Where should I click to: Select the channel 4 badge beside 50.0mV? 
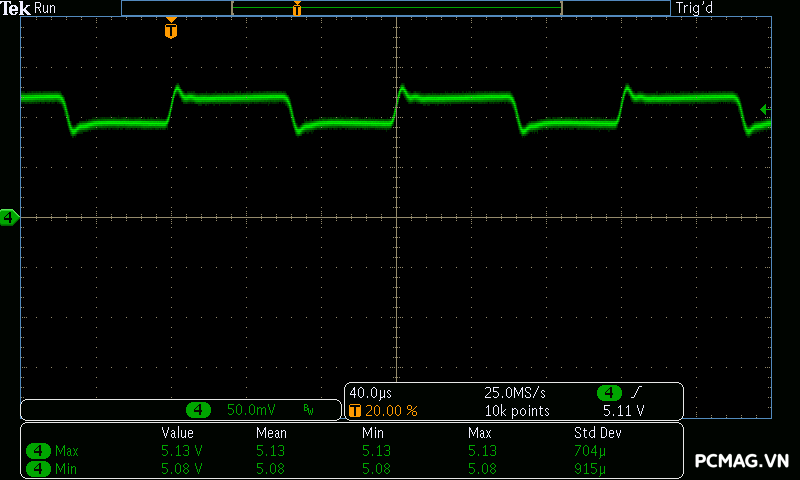(x=200, y=410)
